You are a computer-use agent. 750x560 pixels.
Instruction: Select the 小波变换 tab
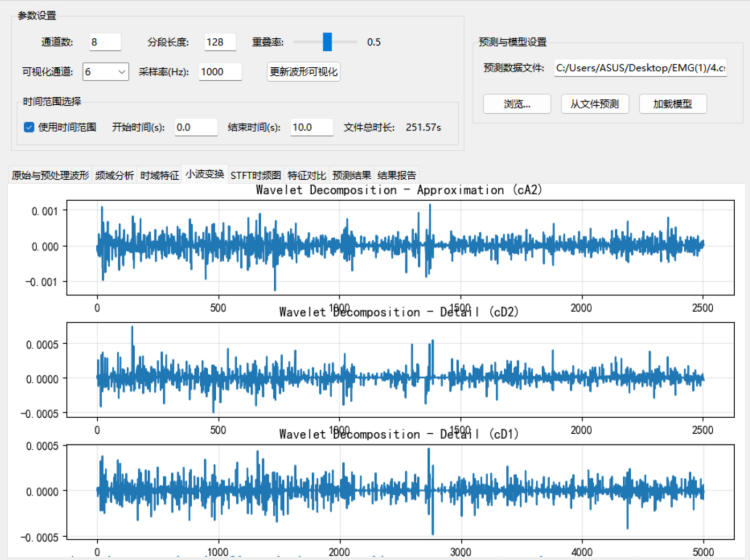click(x=204, y=174)
